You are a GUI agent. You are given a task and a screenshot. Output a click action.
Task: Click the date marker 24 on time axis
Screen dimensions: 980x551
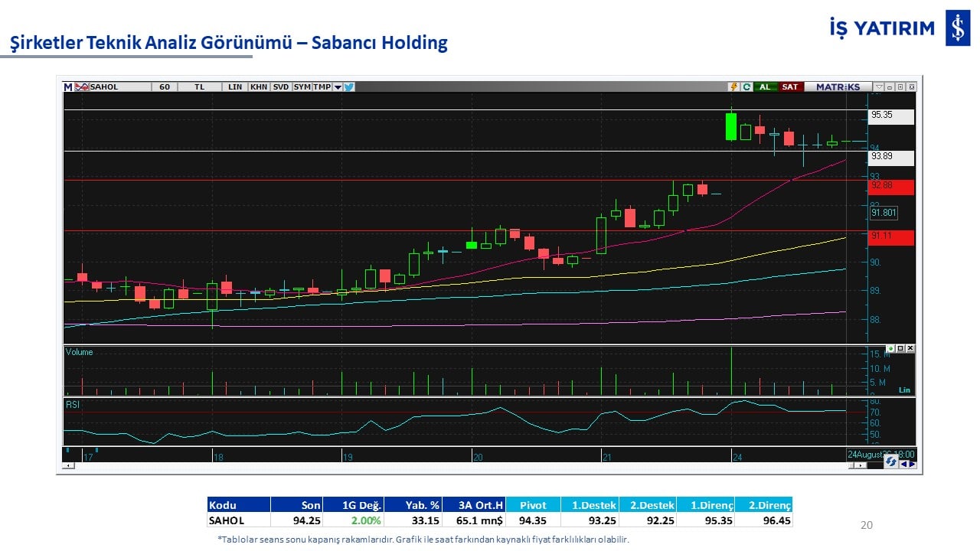[737, 458]
